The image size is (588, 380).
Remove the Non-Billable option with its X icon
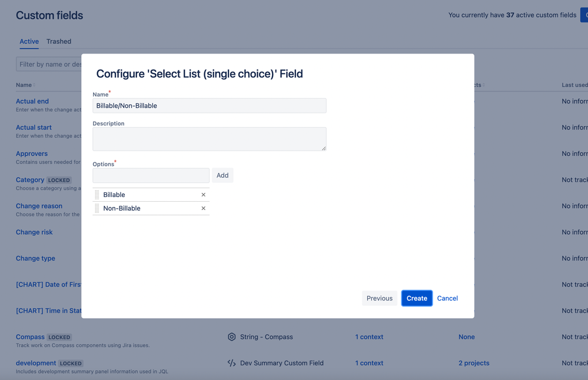click(202, 208)
